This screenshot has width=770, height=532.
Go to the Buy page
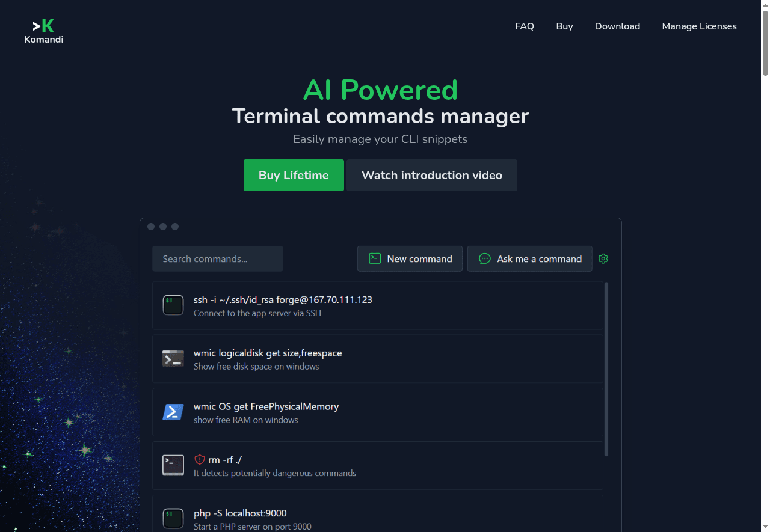click(x=564, y=26)
